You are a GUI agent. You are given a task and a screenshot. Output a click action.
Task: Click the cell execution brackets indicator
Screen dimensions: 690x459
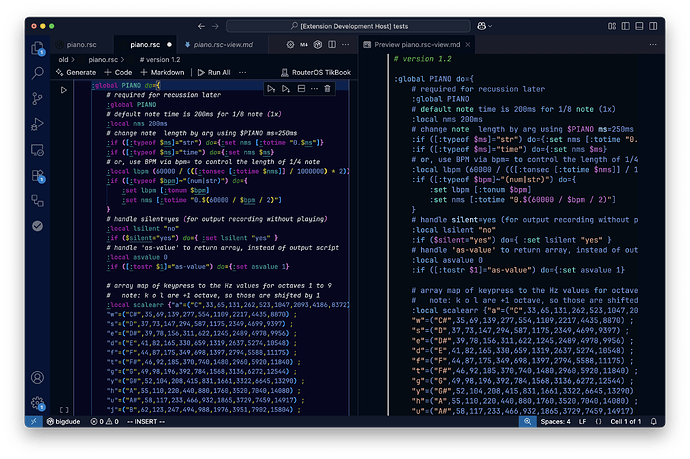click(64, 410)
